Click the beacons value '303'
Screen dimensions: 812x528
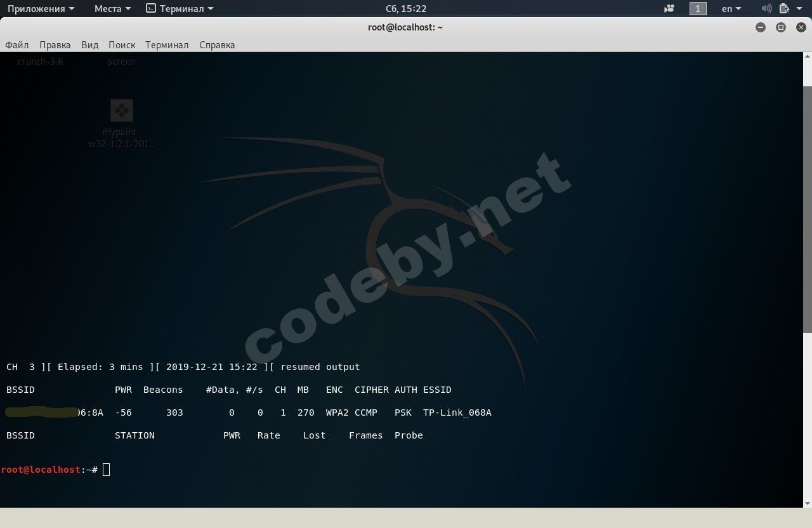[174, 412]
